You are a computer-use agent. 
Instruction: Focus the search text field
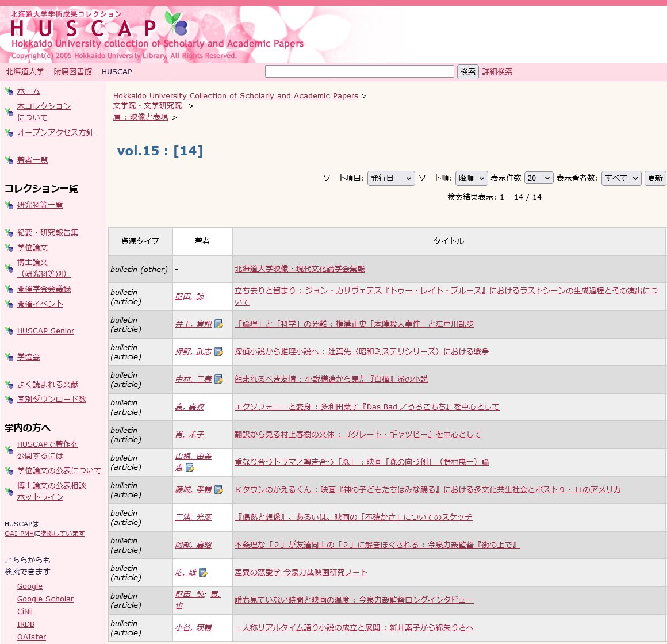point(359,71)
